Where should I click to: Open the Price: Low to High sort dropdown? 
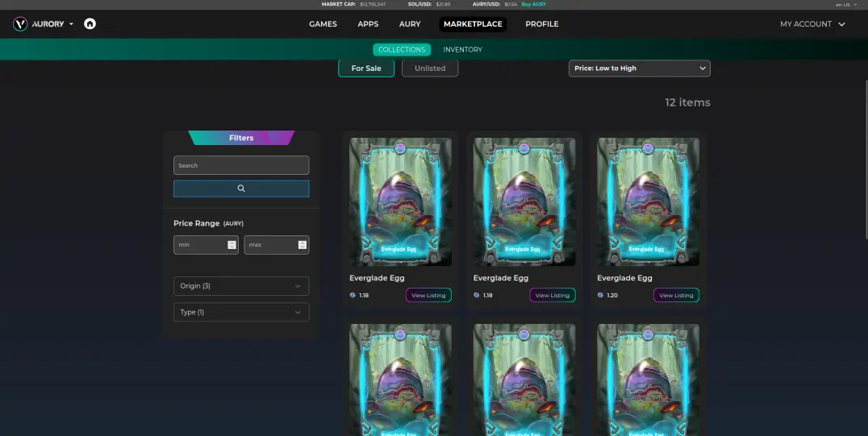click(x=640, y=68)
